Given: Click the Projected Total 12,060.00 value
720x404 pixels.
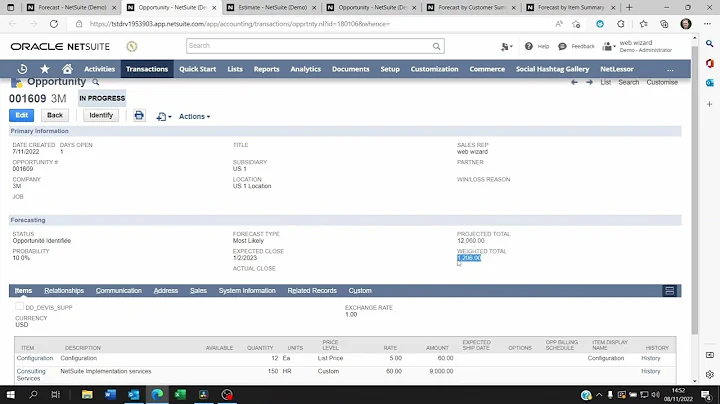Looking at the screenshot, I should pyautogui.click(x=470, y=241).
